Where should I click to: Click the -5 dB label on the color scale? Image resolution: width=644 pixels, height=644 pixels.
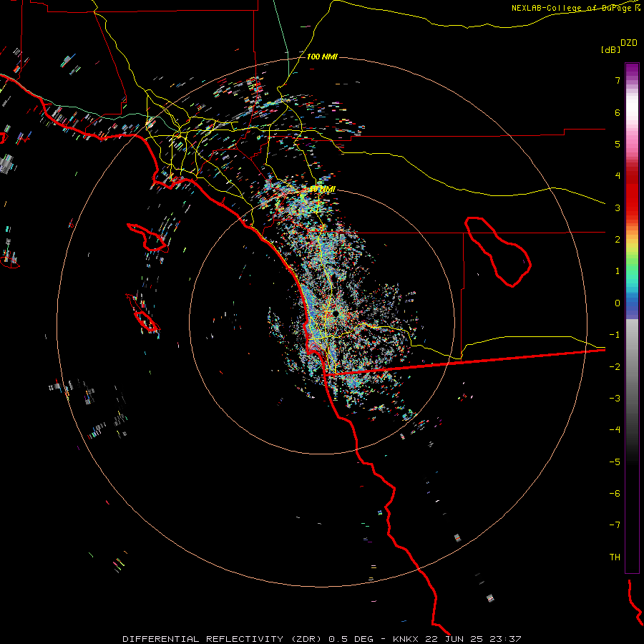tap(615, 462)
